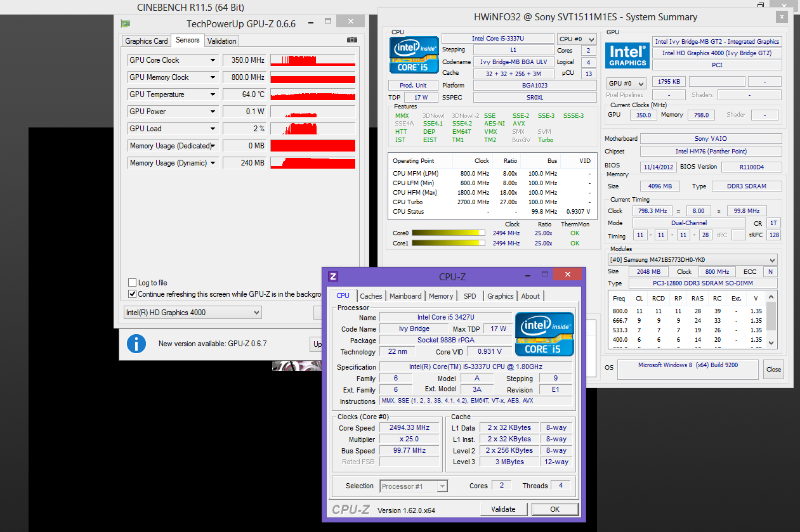Click the partially hidden GPU-Z update button
This screenshot has width=800, height=532.
pyautogui.click(x=317, y=344)
